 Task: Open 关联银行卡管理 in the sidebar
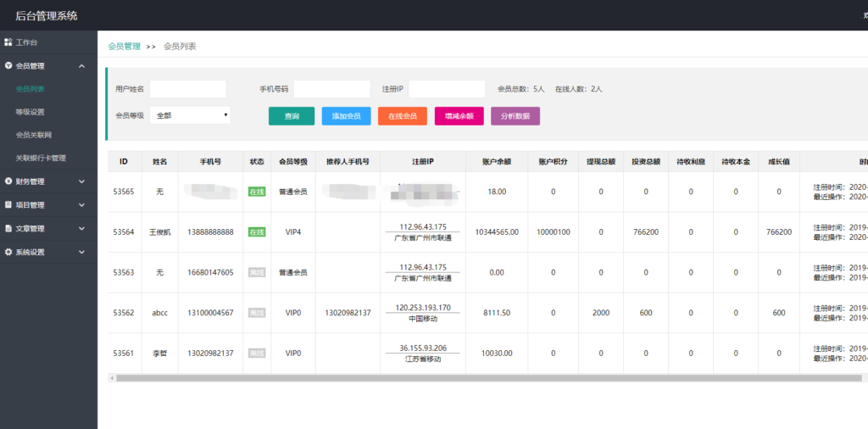pyautogui.click(x=41, y=159)
